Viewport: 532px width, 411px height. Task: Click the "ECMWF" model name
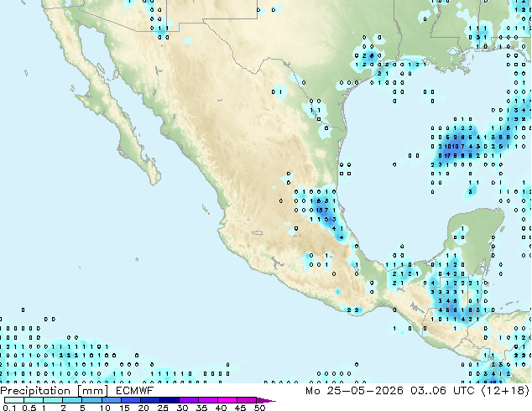point(134,391)
